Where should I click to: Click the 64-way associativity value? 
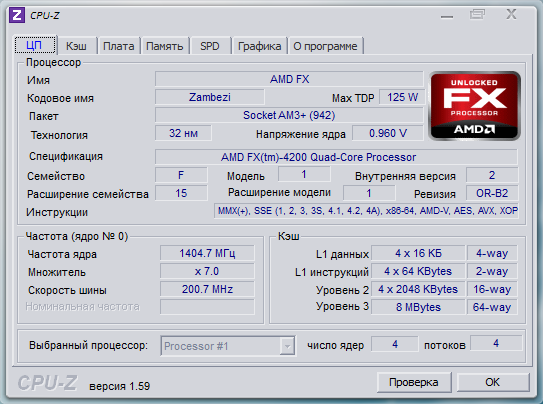[x=492, y=307]
